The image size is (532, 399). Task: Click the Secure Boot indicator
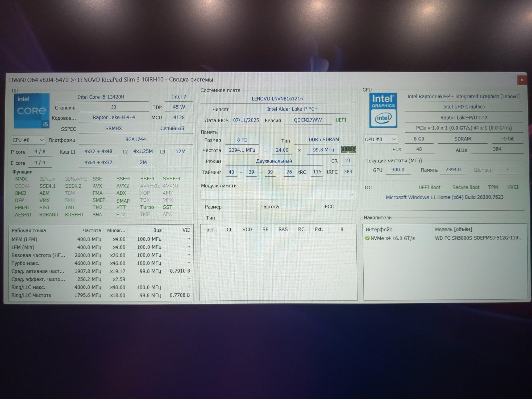click(x=466, y=187)
